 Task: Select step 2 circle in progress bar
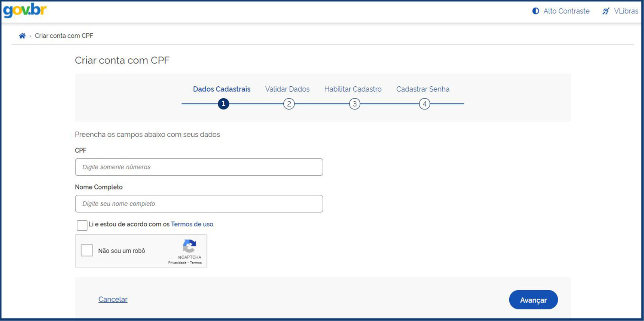(289, 104)
